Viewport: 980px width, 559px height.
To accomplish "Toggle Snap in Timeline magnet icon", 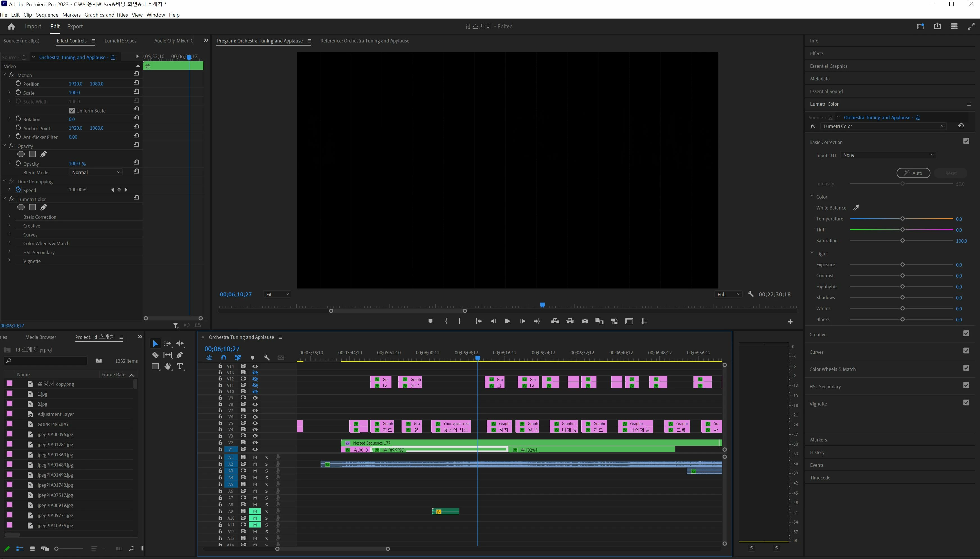I will (223, 357).
